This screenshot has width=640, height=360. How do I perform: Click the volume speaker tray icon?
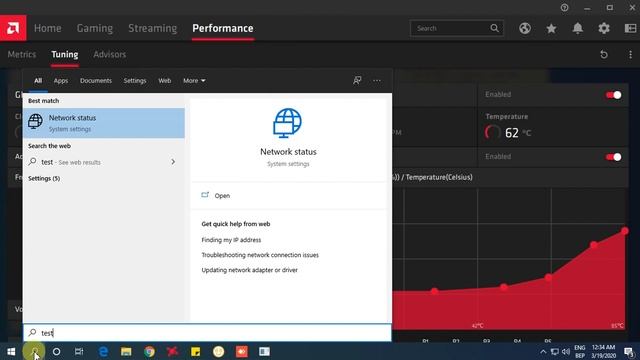coord(566,351)
